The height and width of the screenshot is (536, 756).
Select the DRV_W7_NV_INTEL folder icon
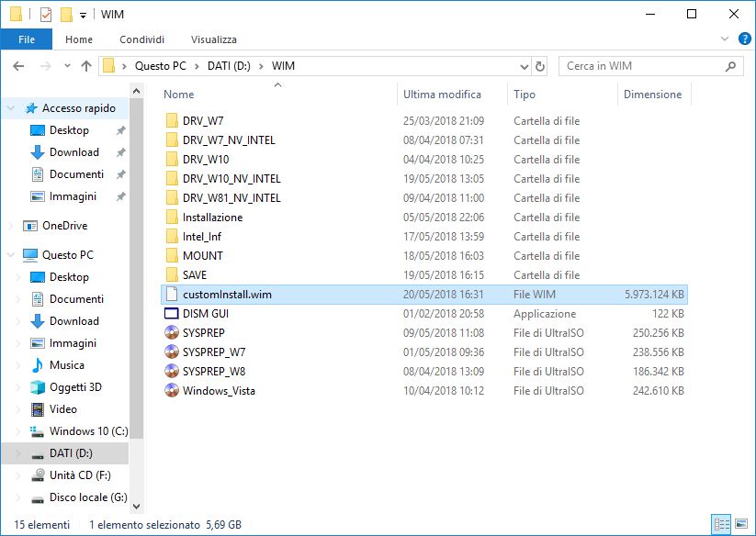click(172, 140)
